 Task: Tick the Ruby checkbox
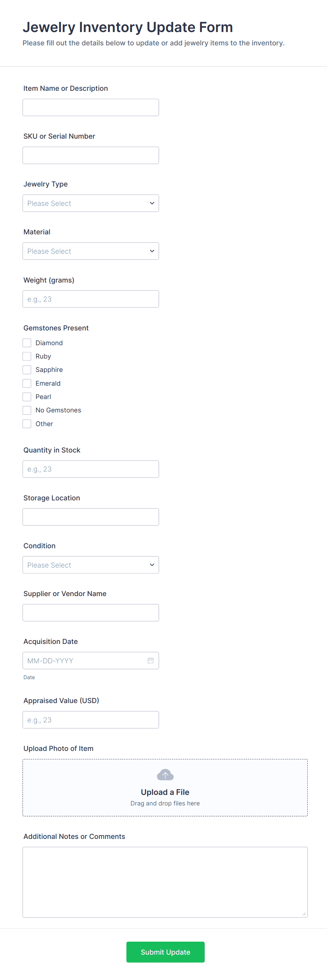(27, 356)
